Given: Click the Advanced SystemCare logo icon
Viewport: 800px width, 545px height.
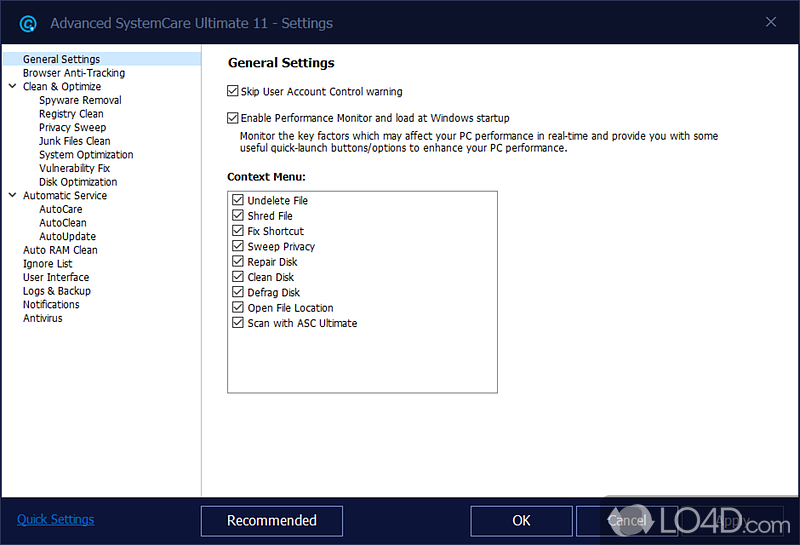Looking at the screenshot, I should click(28, 23).
